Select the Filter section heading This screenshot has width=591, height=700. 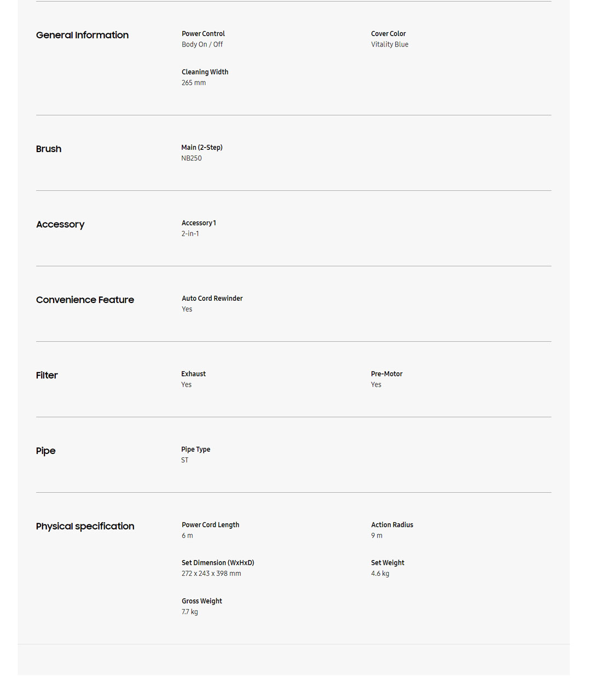pyautogui.click(x=47, y=375)
